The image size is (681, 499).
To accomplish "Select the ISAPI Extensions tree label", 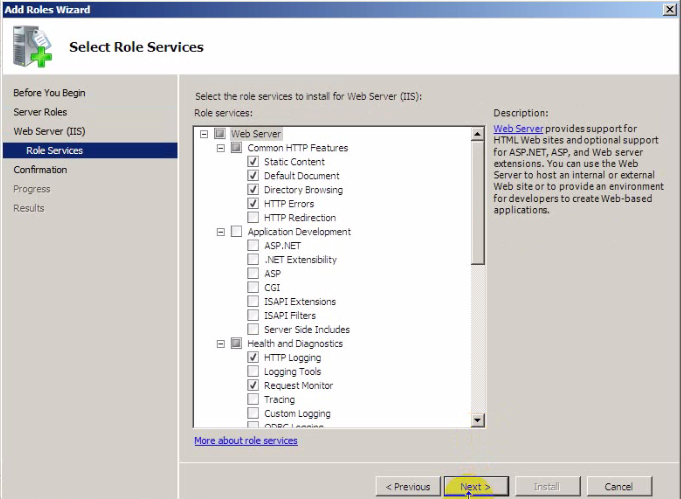I will (300, 301).
